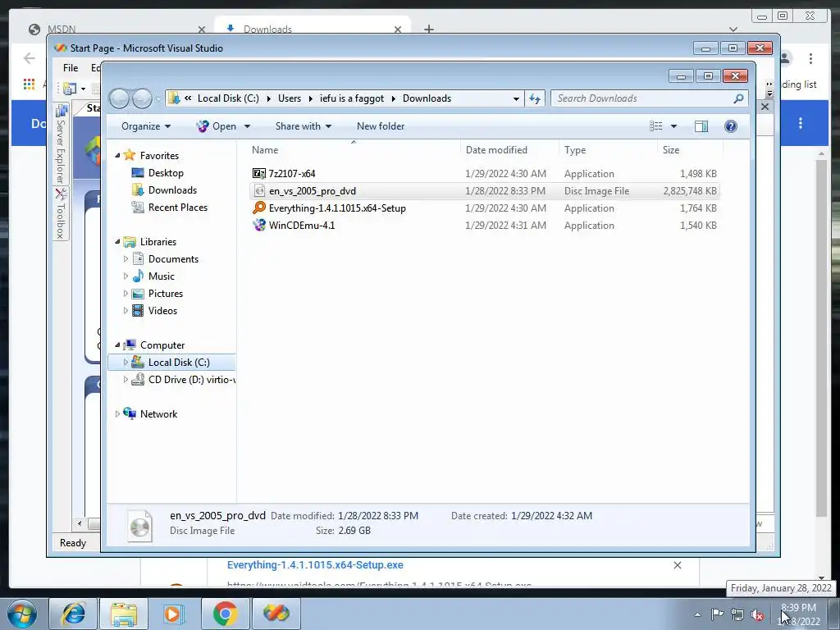
Task: Click the Explorer back button
Action: [x=120, y=98]
